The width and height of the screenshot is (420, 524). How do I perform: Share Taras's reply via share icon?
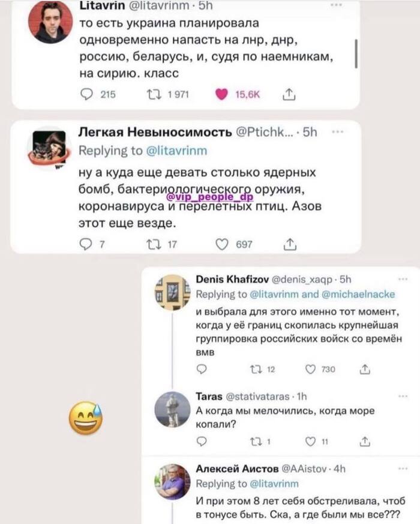click(x=364, y=443)
